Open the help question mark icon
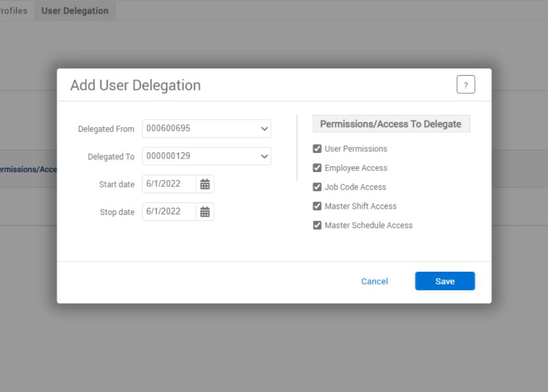The width and height of the screenshot is (548, 392). coord(465,84)
